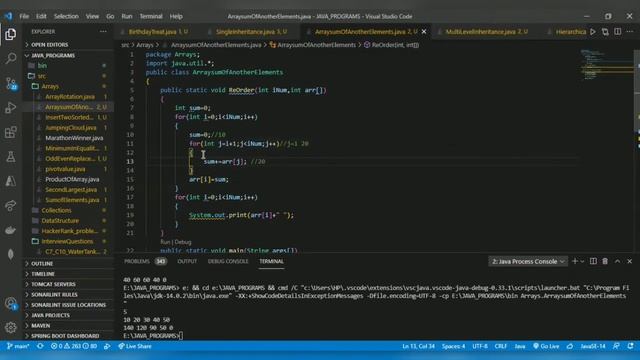This screenshot has height=360, width=640.
Task: Open the new terminal launch profile arrow
Action: (x=582, y=261)
